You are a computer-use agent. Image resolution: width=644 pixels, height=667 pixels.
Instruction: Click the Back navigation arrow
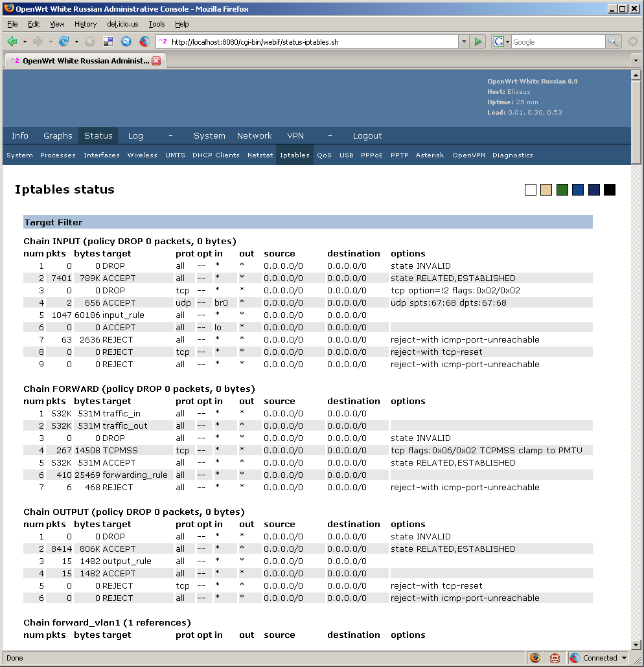pyautogui.click(x=12, y=41)
